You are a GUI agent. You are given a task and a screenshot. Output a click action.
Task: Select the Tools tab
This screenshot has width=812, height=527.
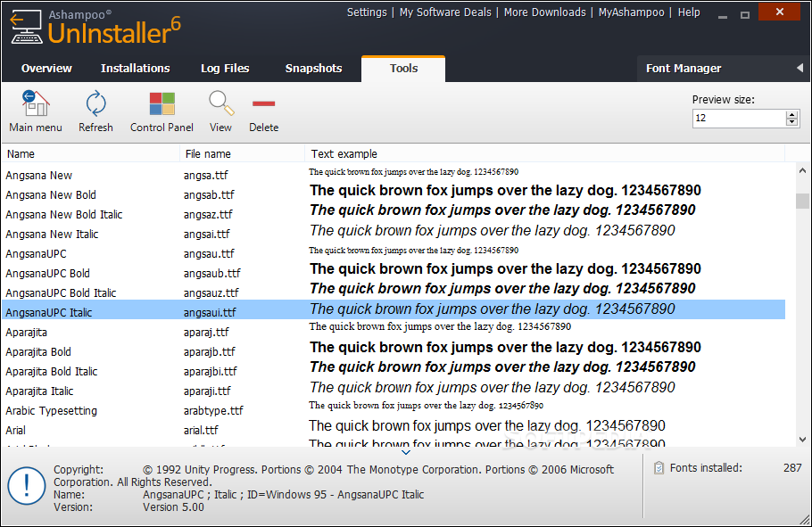pos(403,69)
